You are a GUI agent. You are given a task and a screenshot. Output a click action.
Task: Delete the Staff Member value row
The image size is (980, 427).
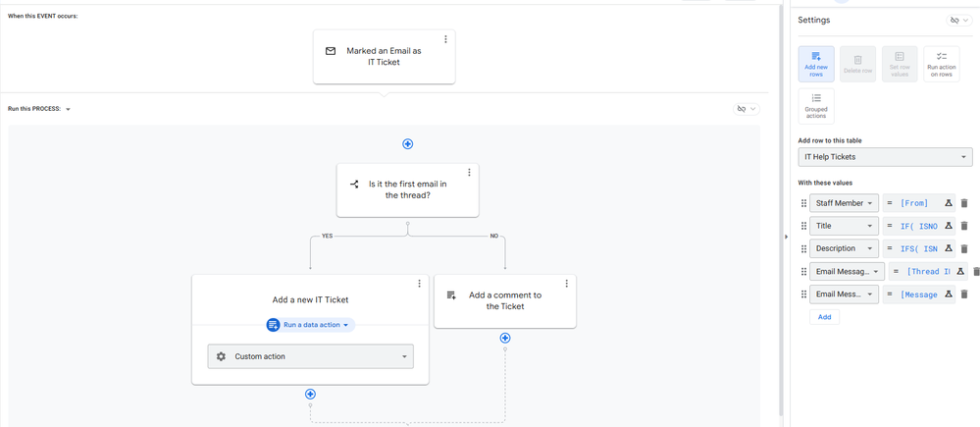[964, 203]
